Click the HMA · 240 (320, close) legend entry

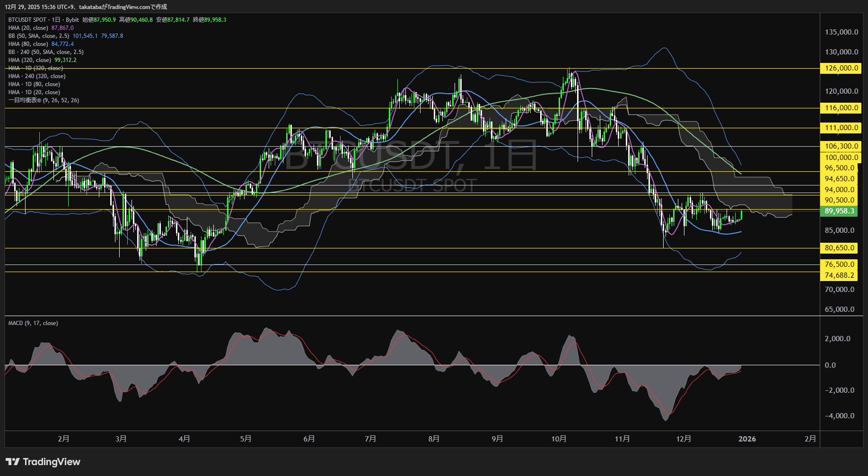pos(37,76)
